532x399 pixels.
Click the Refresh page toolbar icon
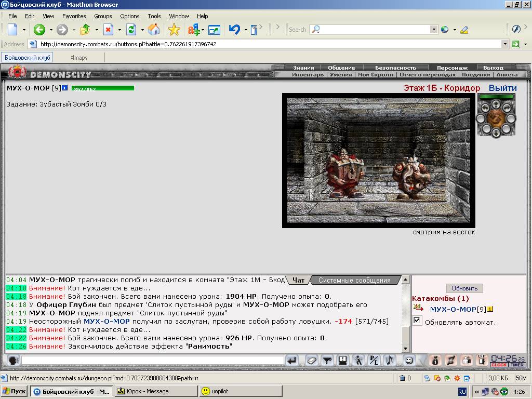(131, 30)
